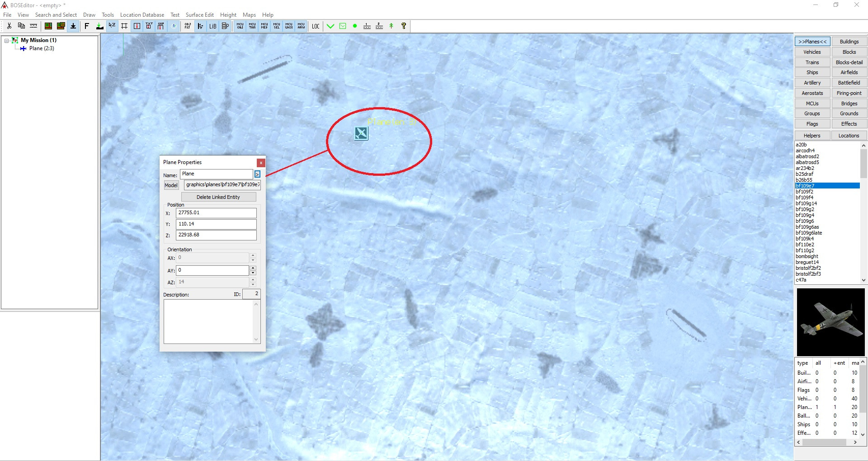The width and height of the screenshot is (868, 461).
Task: Toggle the MCU TAR icon
Action: (x=252, y=26)
